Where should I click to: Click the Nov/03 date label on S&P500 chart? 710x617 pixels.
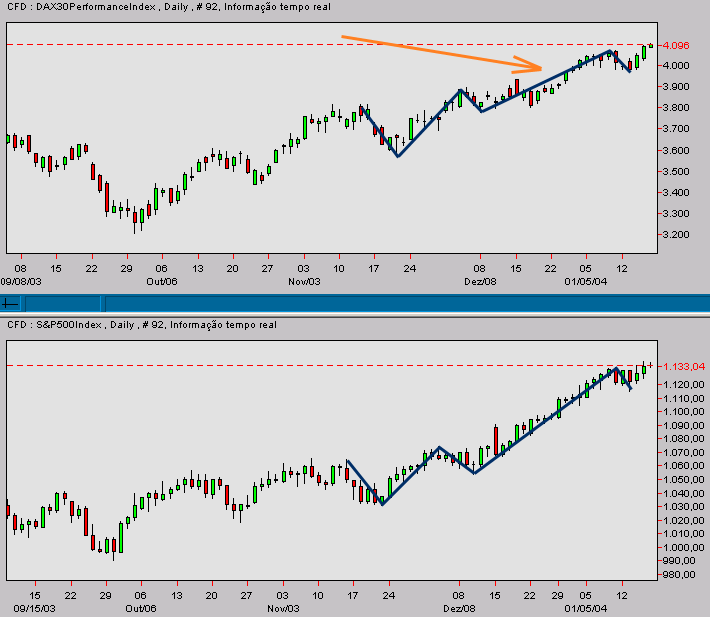pos(283,608)
